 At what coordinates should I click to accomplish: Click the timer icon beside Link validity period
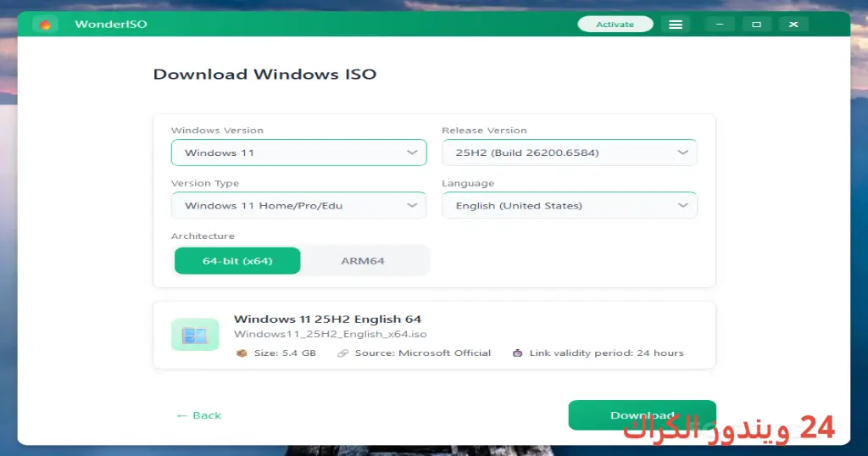pos(517,353)
